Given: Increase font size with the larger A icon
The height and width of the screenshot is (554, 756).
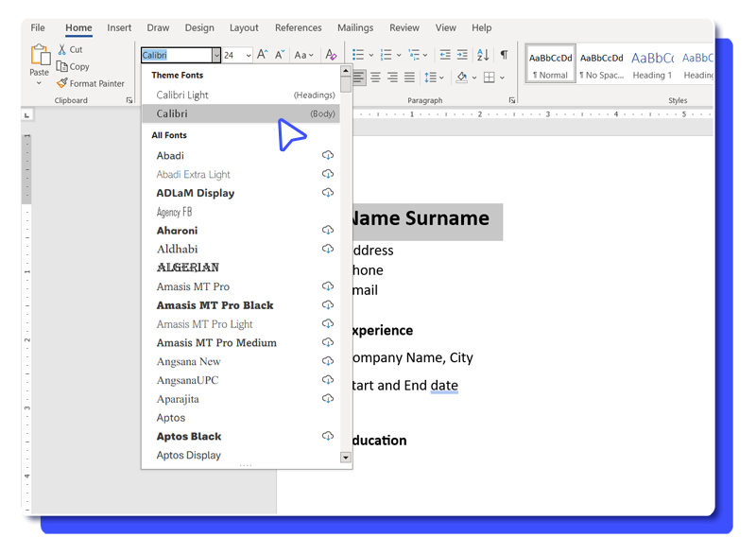Looking at the screenshot, I should 263,55.
